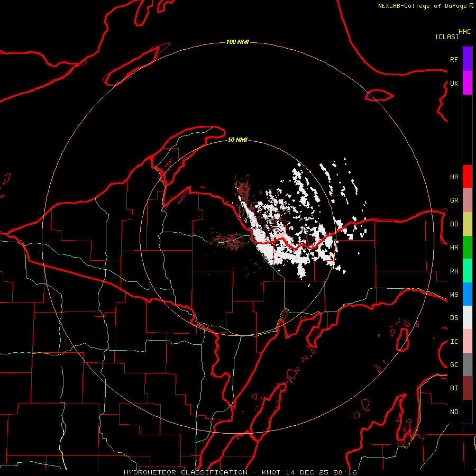This screenshot has height=476, width=476.
Task: Click the ND black legend swatch
Action: click(467, 411)
